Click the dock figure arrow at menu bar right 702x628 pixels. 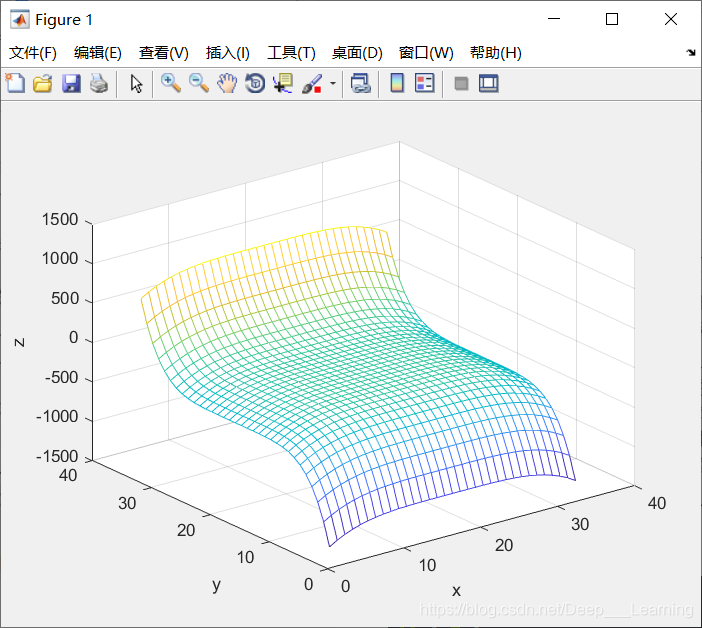click(691, 53)
